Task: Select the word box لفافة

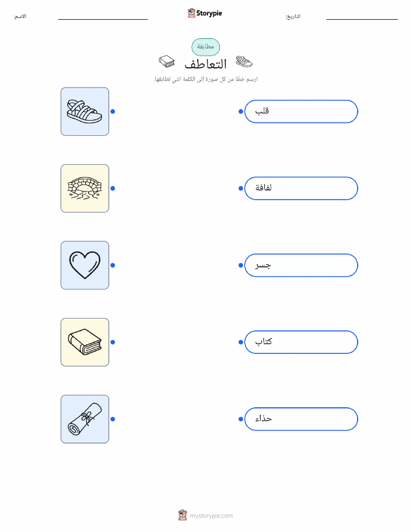Action: pos(301,189)
